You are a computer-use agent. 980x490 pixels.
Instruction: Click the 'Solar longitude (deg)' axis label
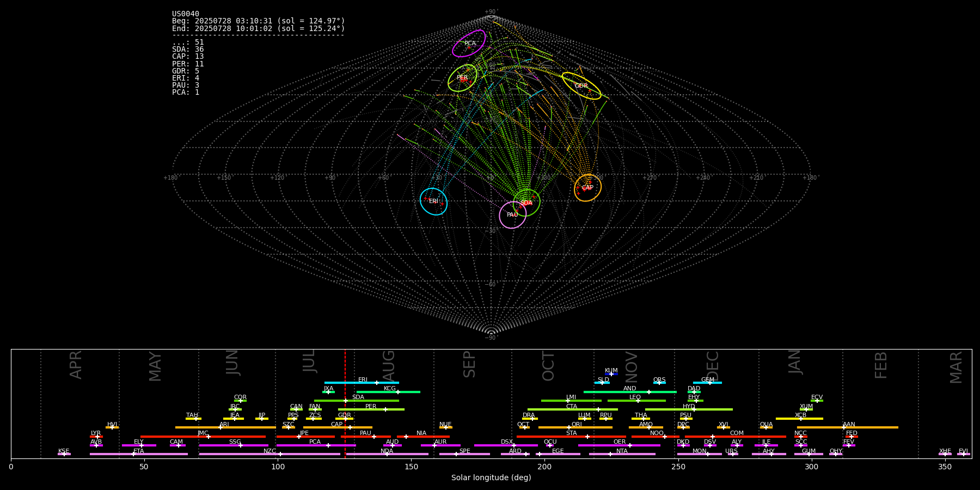point(491,477)
